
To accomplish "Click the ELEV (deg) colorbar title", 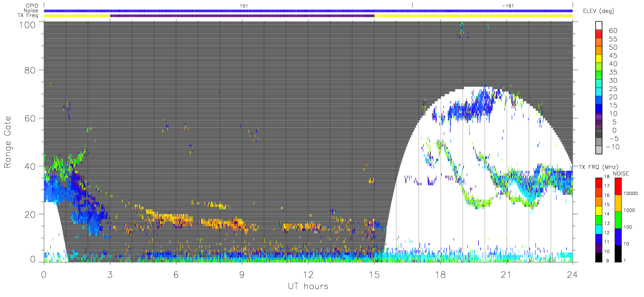I will (597, 10).
